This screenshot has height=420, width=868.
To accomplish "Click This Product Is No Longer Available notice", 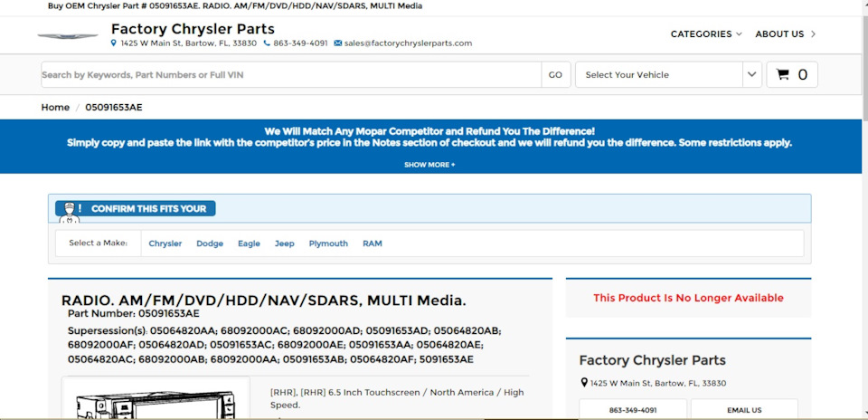I will pos(688,298).
